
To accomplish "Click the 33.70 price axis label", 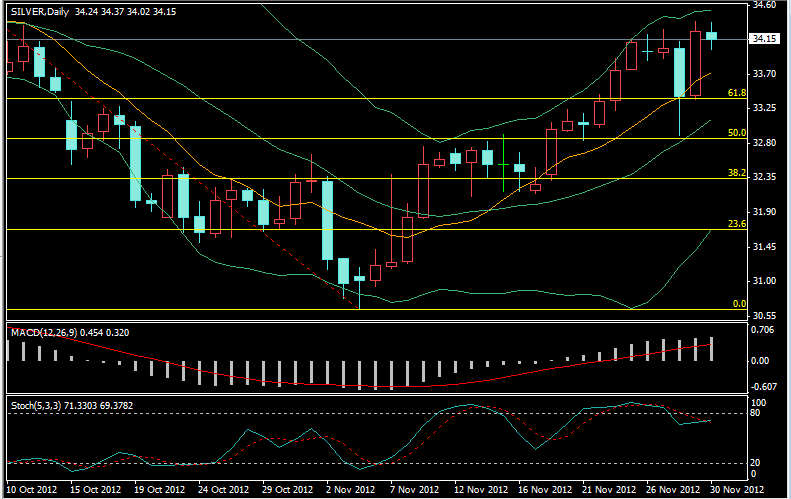I will point(764,74).
